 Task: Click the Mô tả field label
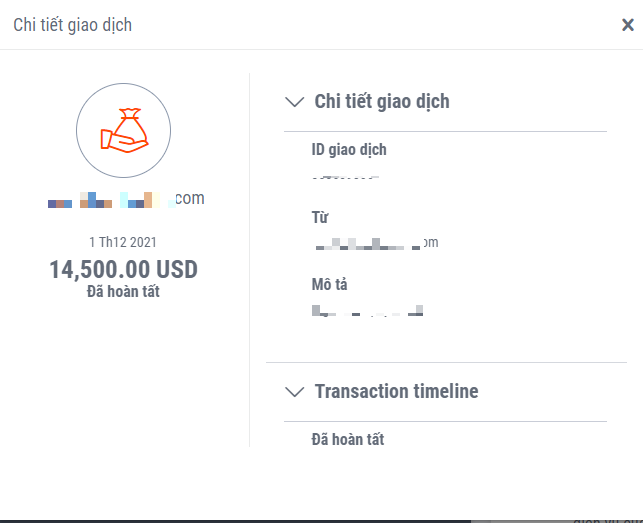pyautogui.click(x=329, y=285)
